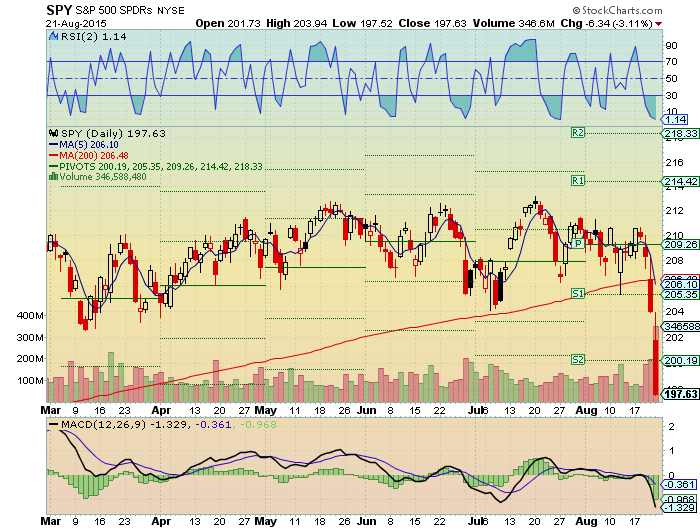Click the 216 price axis label
This screenshot has height=530, width=700.
[x=674, y=163]
